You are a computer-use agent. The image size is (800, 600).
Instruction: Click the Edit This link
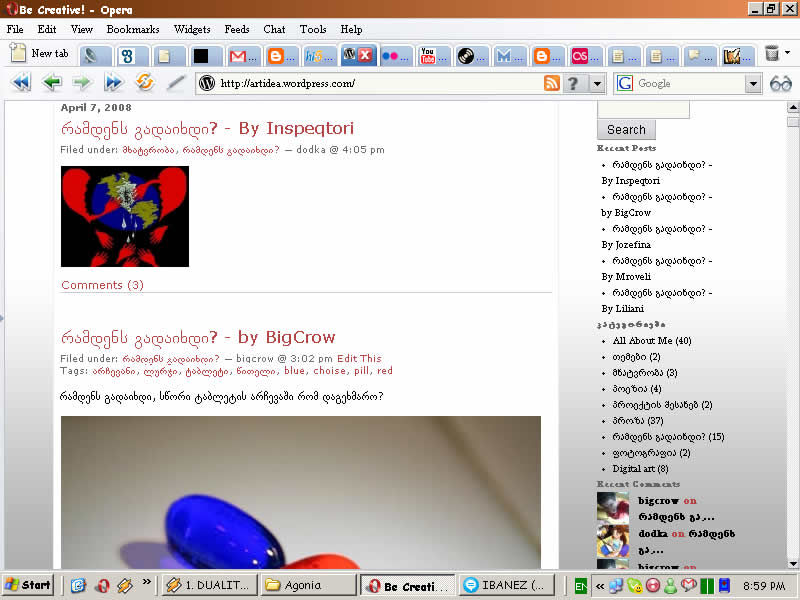359,359
